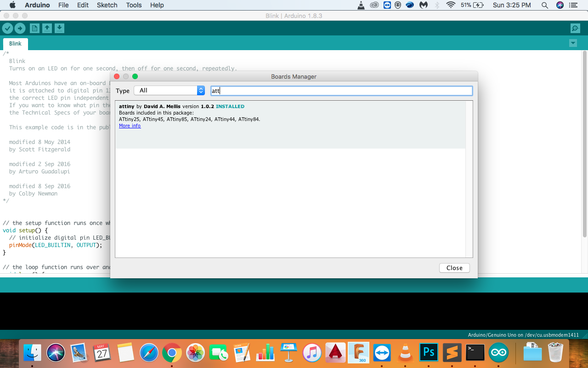Click the "modified 8 May 2014" comment line
Viewport: 588px width, 368px height.
click(x=40, y=142)
